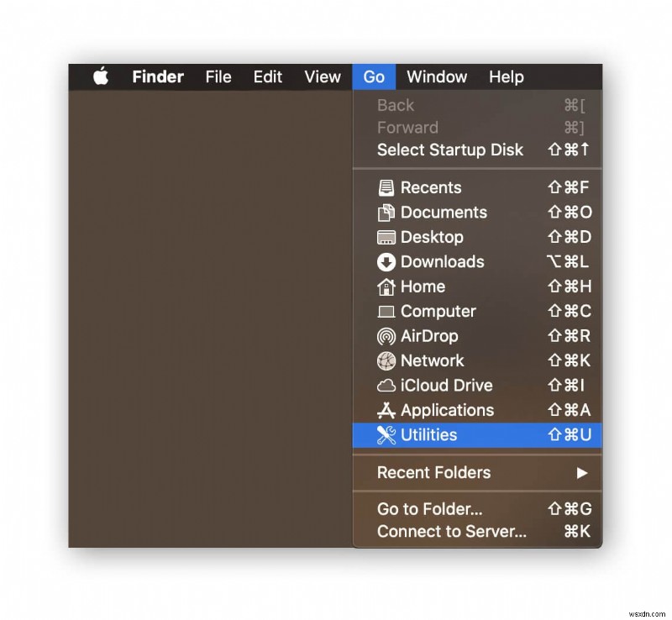Open Recents via its clock icon

[x=386, y=187]
